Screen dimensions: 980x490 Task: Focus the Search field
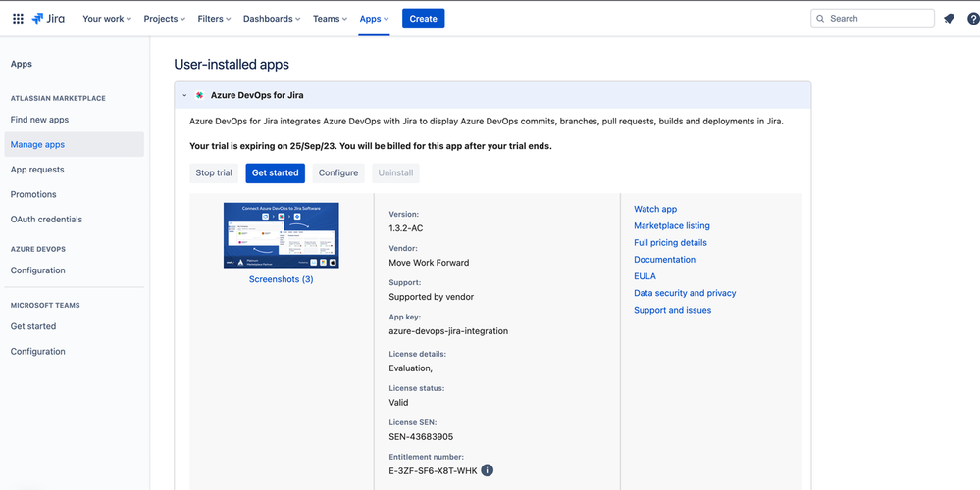[x=872, y=19]
